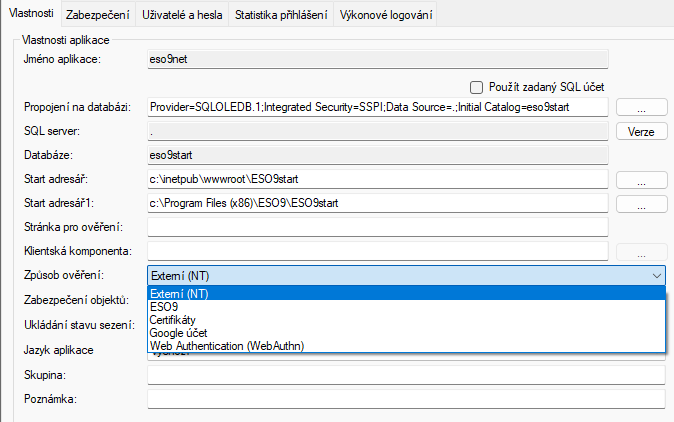
Task: Click the Verze button
Action: (641, 131)
